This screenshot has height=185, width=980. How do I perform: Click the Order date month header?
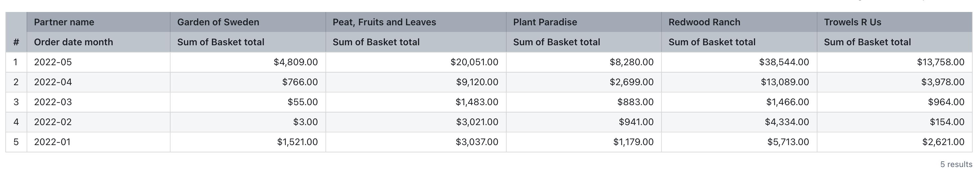tap(73, 42)
